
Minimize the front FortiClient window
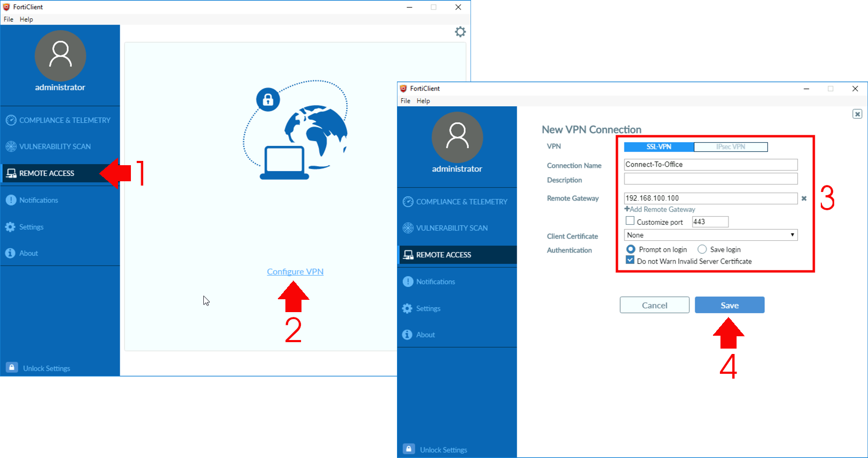click(806, 88)
